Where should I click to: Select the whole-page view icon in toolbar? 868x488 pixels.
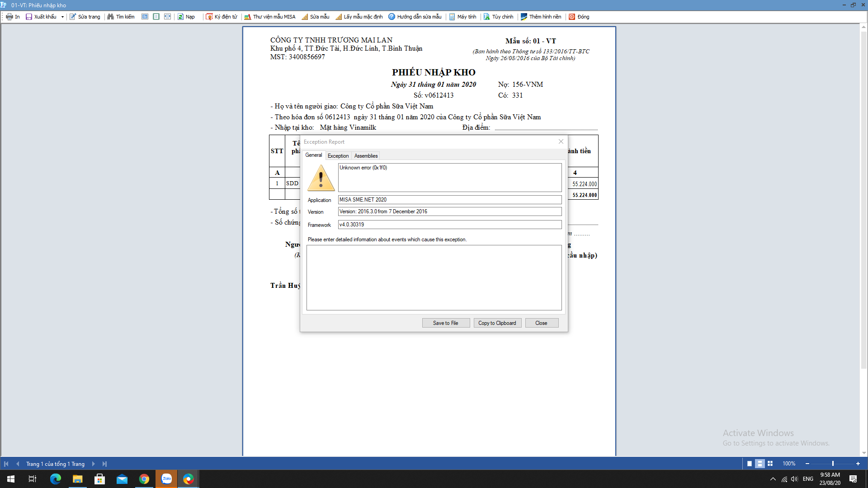pos(156,17)
